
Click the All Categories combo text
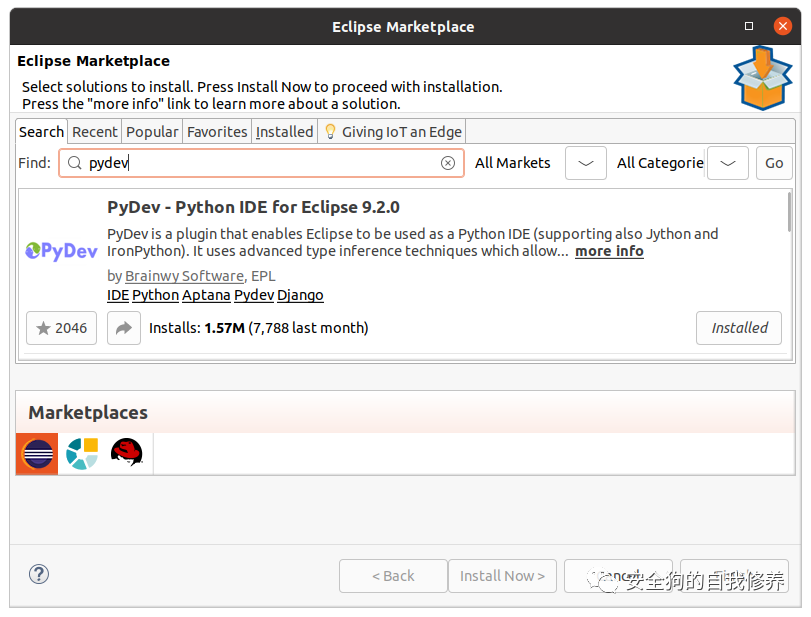[660, 163]
